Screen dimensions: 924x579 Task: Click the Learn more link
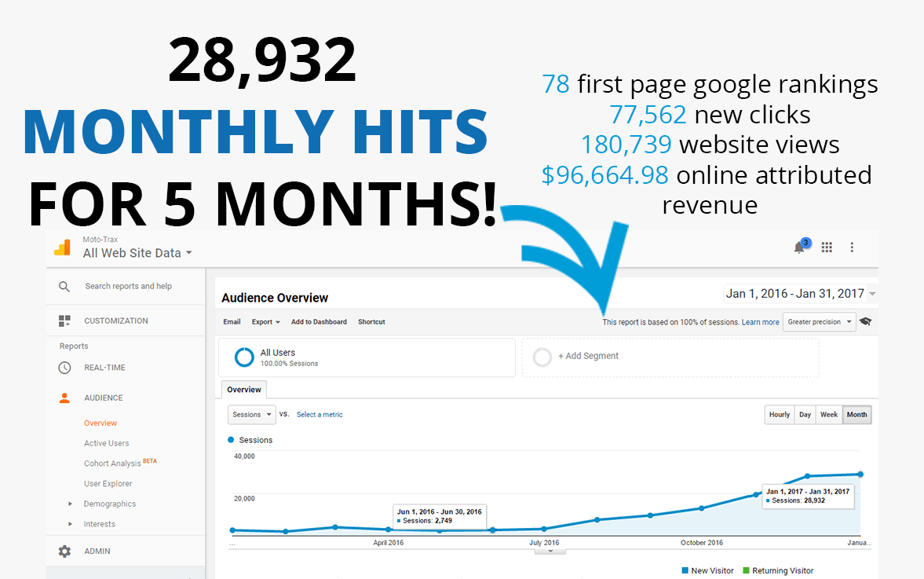(760, 321)
